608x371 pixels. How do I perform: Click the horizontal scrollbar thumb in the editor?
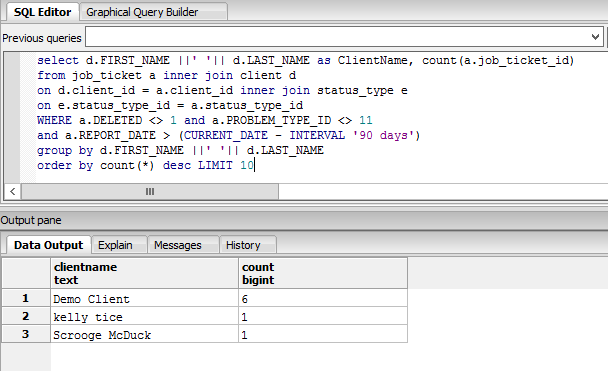coord(150,192)
